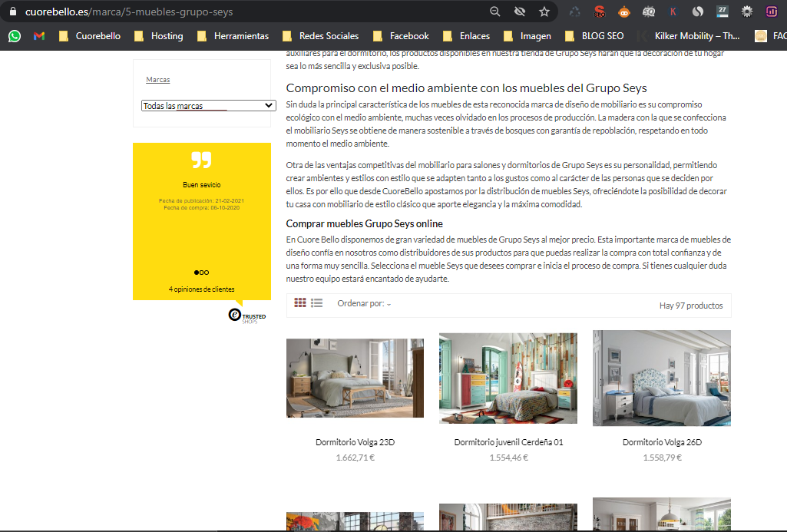787x532 pixels.
Task: Click the price 1.554,46 €
Action: (509, 458)
